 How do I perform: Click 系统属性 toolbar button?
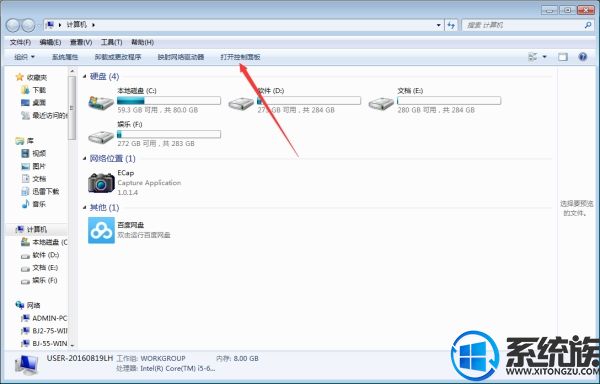[65, 57]
